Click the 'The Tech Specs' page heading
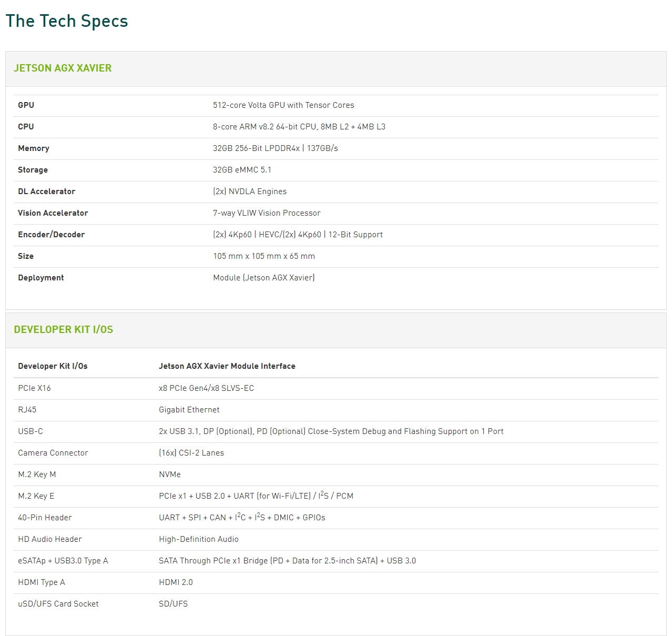 click(67, 21)
